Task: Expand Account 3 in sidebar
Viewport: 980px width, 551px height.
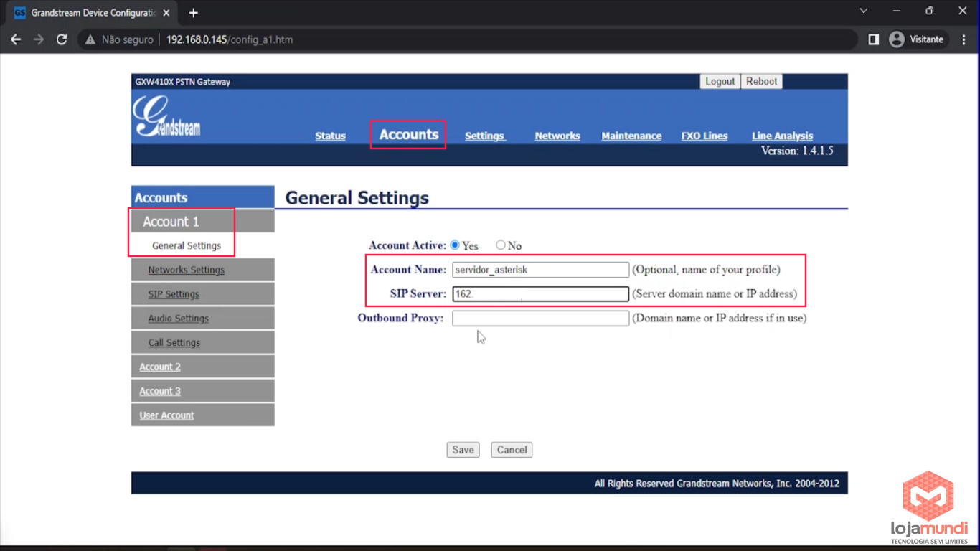Action: click(x=160, y=391)
